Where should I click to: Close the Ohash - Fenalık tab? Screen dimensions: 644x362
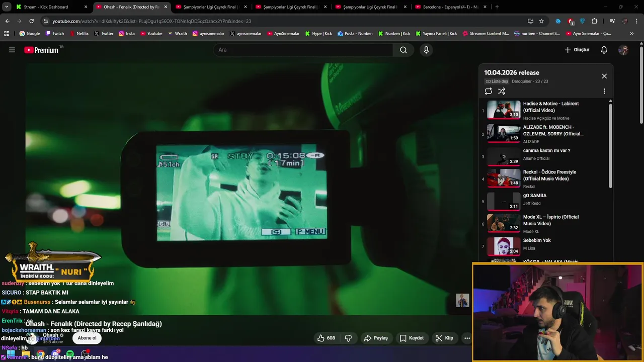166,7
